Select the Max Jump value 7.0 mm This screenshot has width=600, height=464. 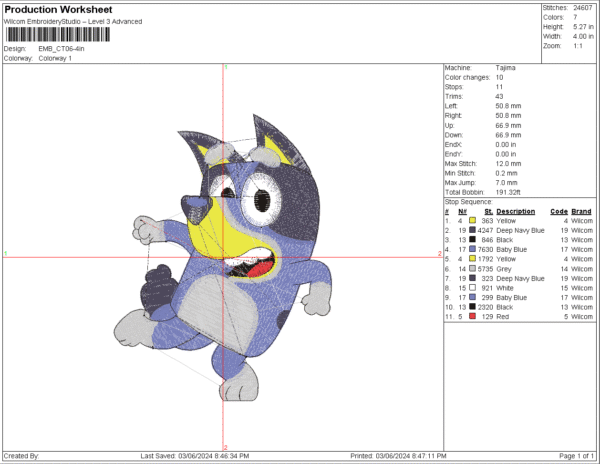pyautogui.click(x=506, y=182)
